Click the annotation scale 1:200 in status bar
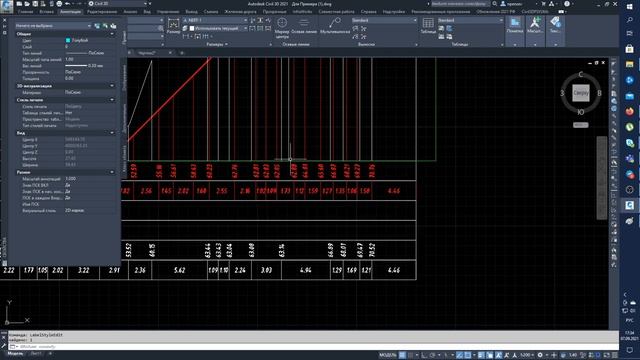 [526, 355]
